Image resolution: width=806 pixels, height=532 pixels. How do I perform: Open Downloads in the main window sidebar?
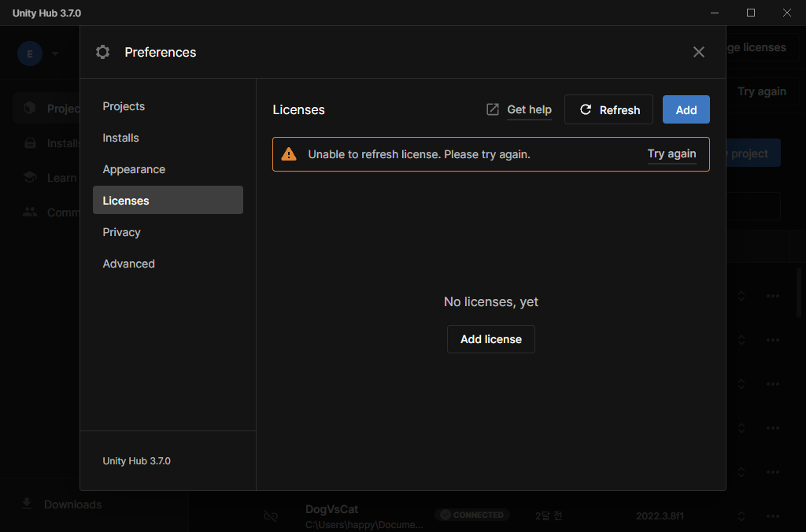tap(72, 504)
